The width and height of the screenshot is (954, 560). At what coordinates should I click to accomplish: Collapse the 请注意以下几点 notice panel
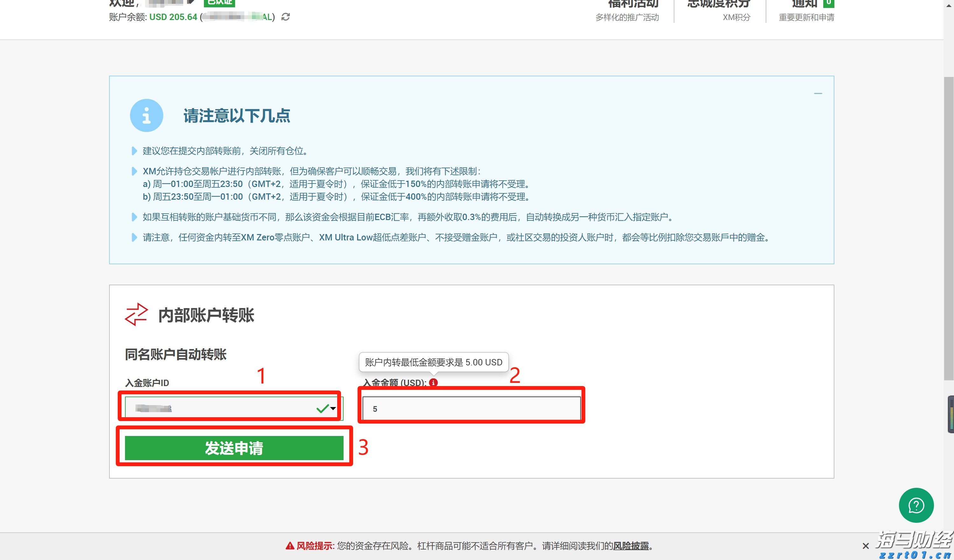point(819,93)
